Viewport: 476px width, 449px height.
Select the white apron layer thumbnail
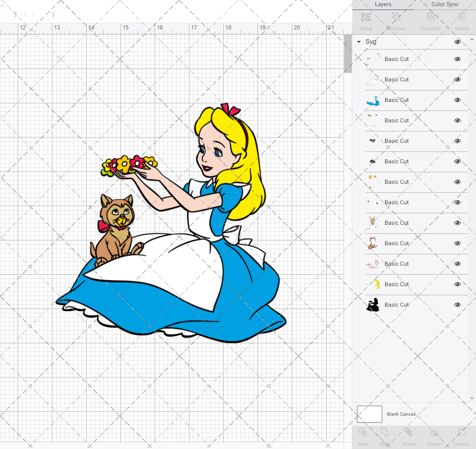[373, 80]
